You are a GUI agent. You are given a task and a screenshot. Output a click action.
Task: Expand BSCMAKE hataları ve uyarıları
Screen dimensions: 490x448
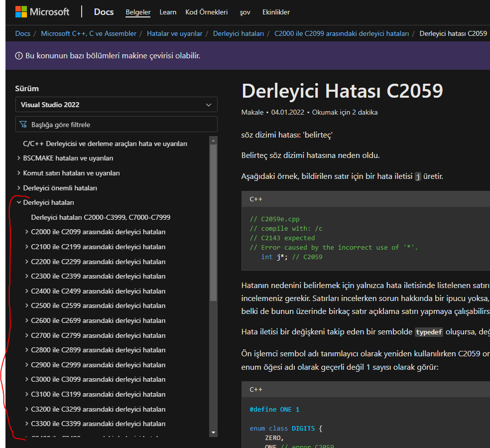click(x=19, y=158)
